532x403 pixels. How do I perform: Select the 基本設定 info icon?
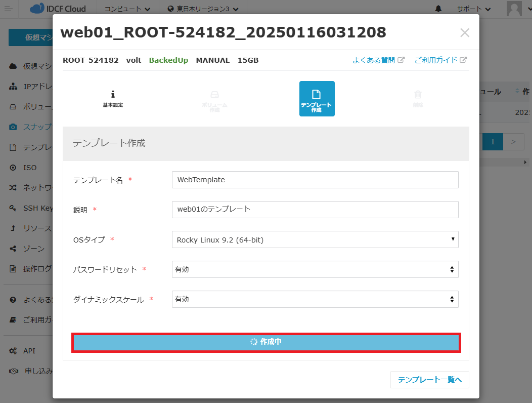[113, 95]
